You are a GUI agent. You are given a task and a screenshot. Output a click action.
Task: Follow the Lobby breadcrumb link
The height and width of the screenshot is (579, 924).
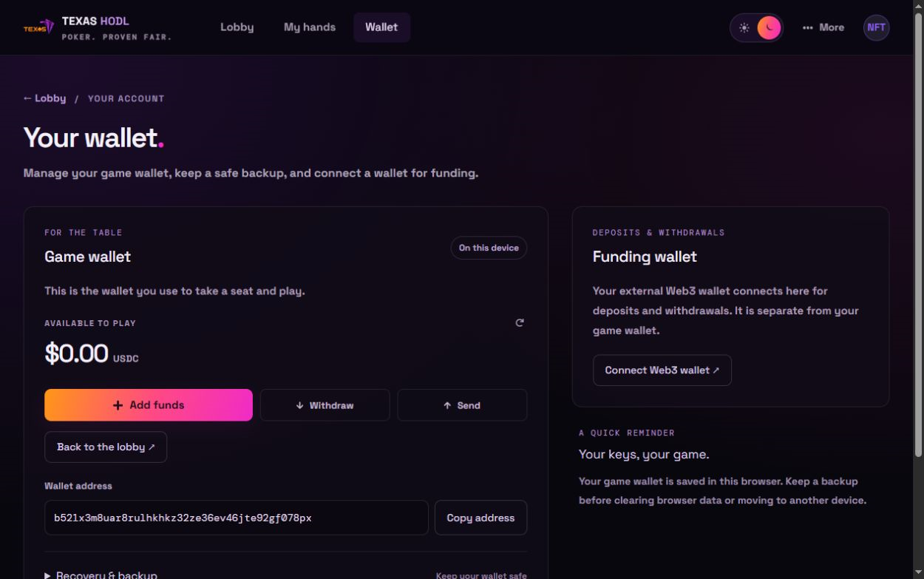click(x=44, y=98)
